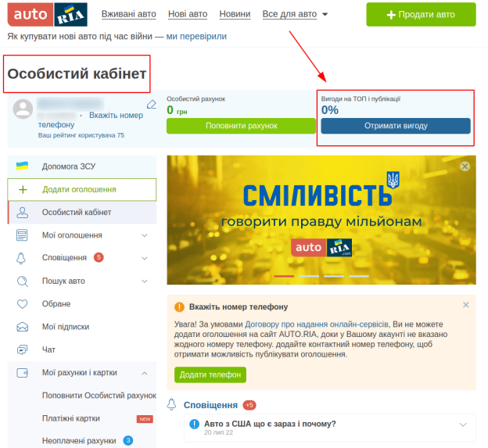This screenshot has height=448, width=488.
Task: Click Мої підписки envelope icon
Action: [x=22, y=327]
